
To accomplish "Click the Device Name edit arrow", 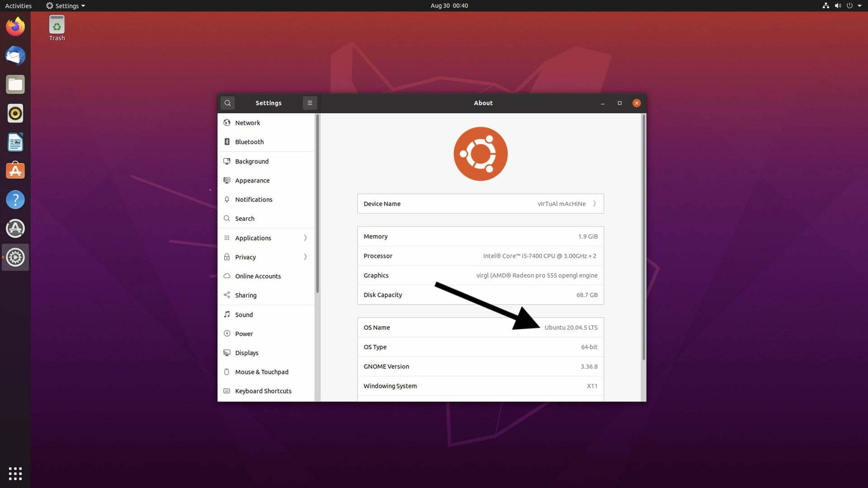I will 594,203.
